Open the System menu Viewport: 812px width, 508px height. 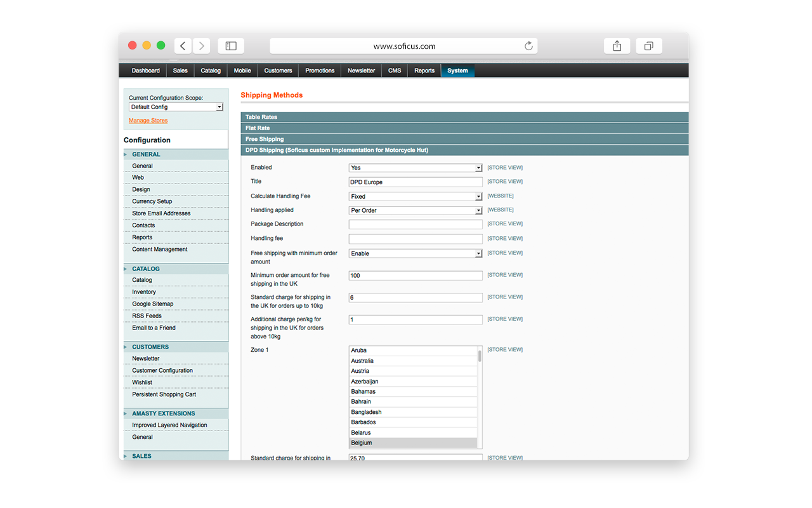457,70
